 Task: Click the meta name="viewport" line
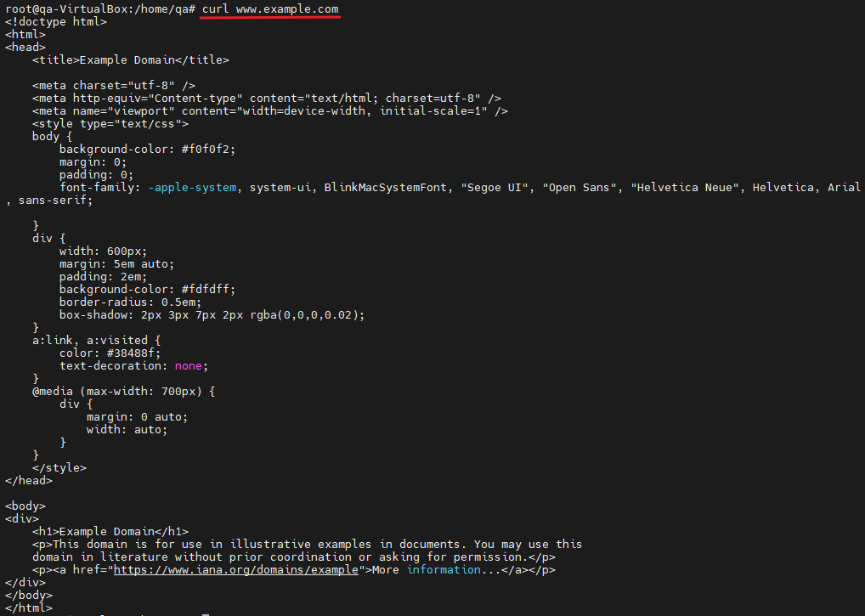coord(269,110)
